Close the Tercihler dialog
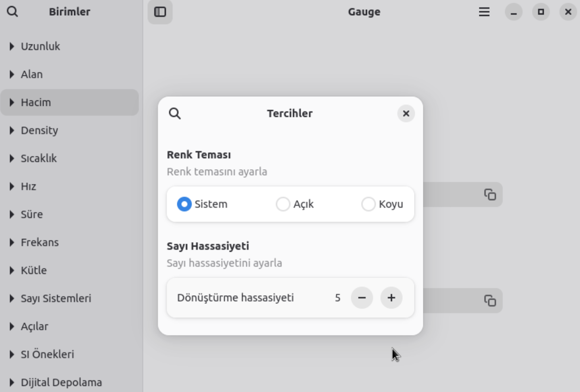Viewport: 580px width, 392px height. (x=406, y=114)
